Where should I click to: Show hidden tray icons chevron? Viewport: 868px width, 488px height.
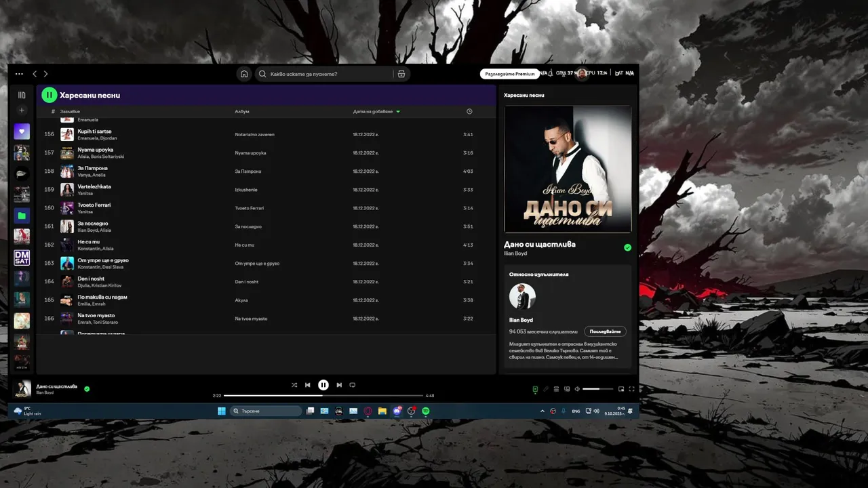click(542, 411)
